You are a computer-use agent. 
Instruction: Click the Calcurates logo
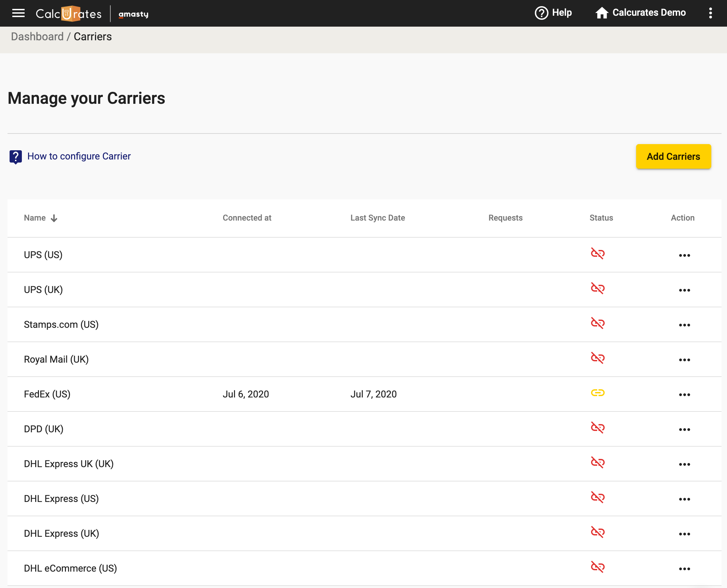point(69,14)
